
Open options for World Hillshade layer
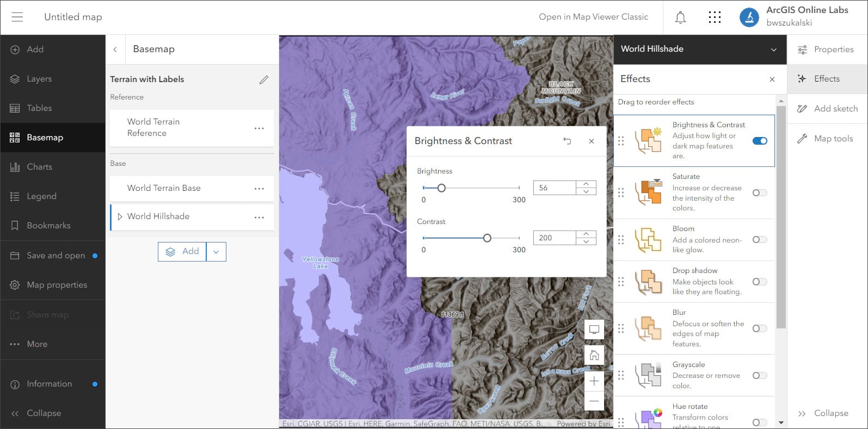point(259,217)
